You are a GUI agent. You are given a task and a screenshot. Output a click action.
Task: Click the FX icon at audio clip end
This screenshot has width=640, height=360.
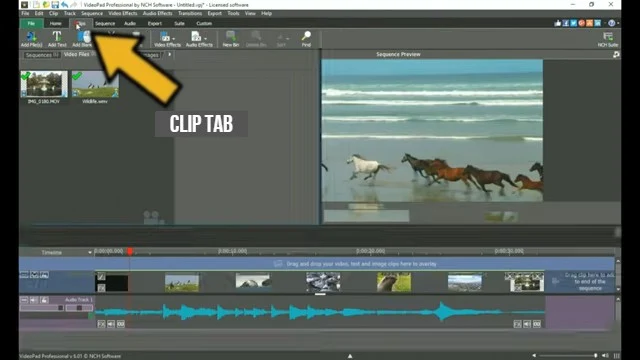517,324
